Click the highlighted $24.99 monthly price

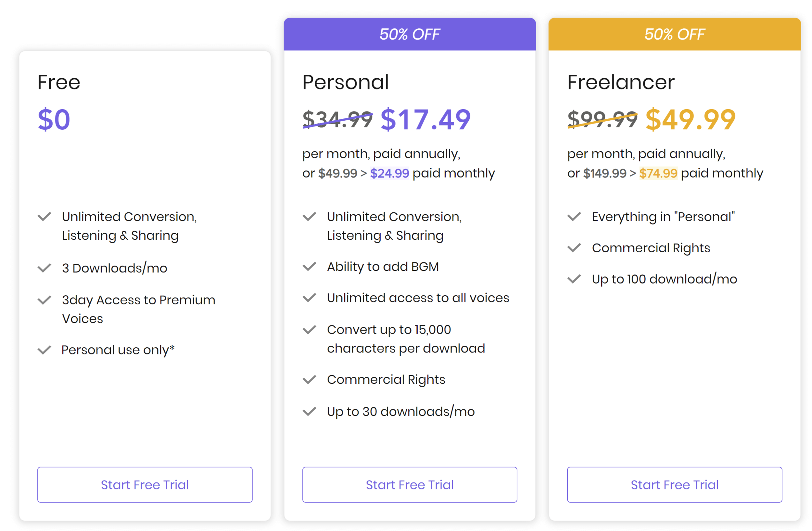389,173
